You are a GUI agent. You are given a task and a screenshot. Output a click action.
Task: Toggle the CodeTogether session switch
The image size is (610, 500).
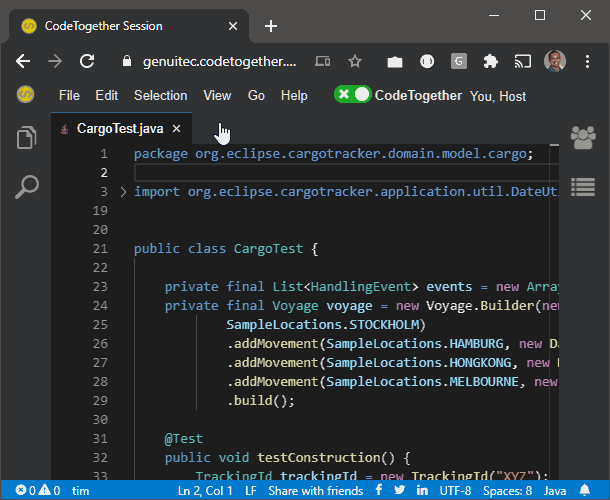(x=352, y=95)
